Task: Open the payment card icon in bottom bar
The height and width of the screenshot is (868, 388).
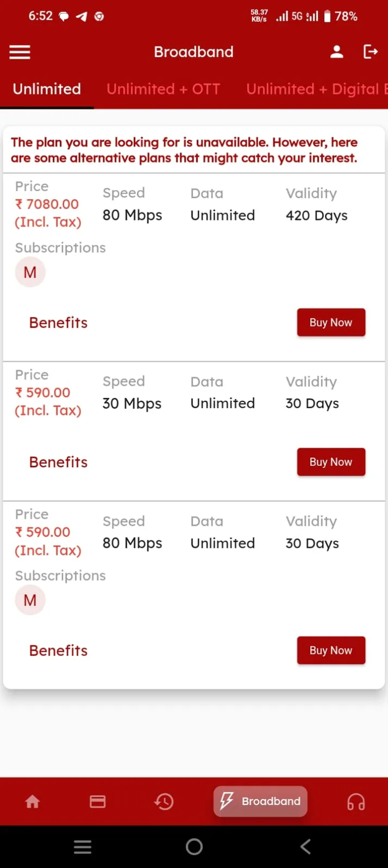Action: 98,801
